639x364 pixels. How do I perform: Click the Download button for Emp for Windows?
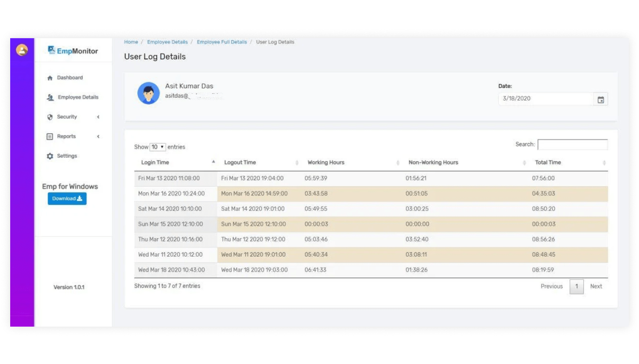pyautogui.click(x=67, y=198)
